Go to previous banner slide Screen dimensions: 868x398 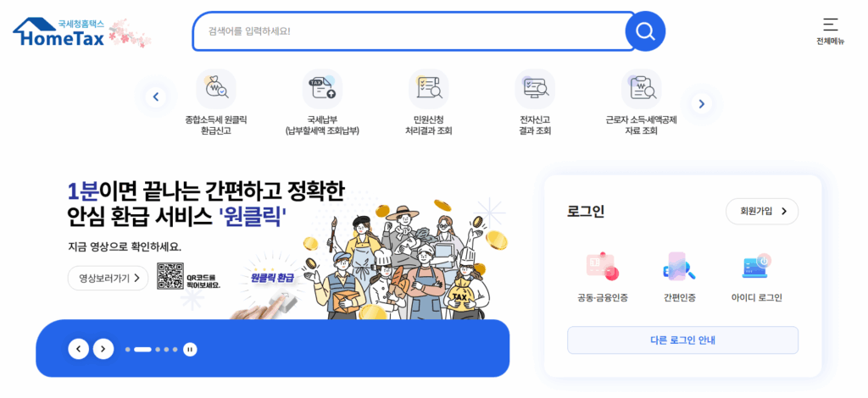pos(78,349)
